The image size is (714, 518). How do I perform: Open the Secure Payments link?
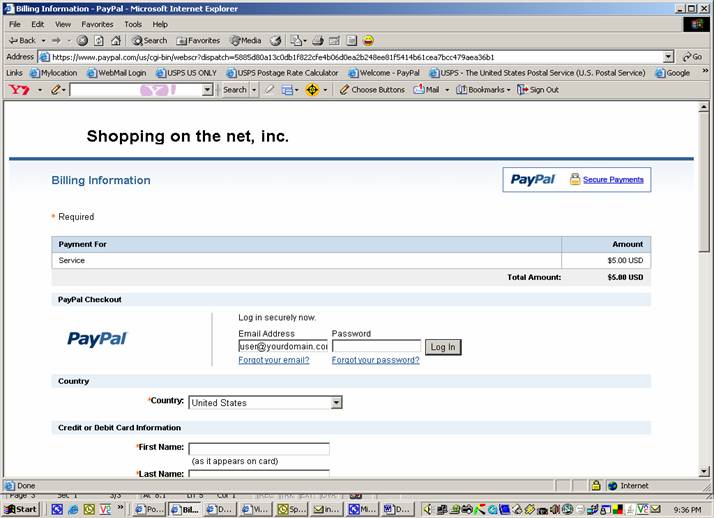[x=613, y=179]
